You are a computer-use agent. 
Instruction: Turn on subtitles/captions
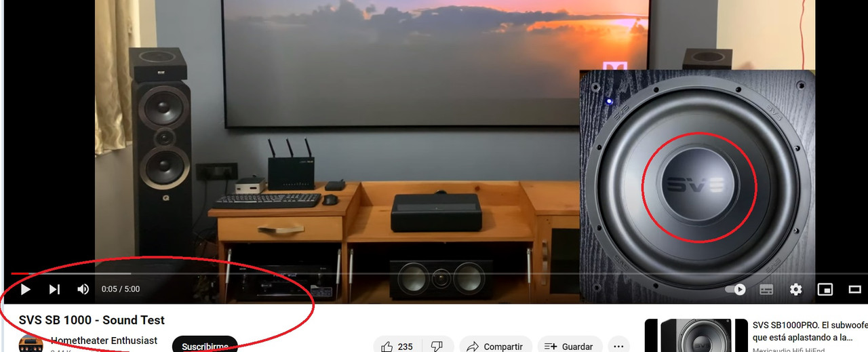tap(766, 290)
